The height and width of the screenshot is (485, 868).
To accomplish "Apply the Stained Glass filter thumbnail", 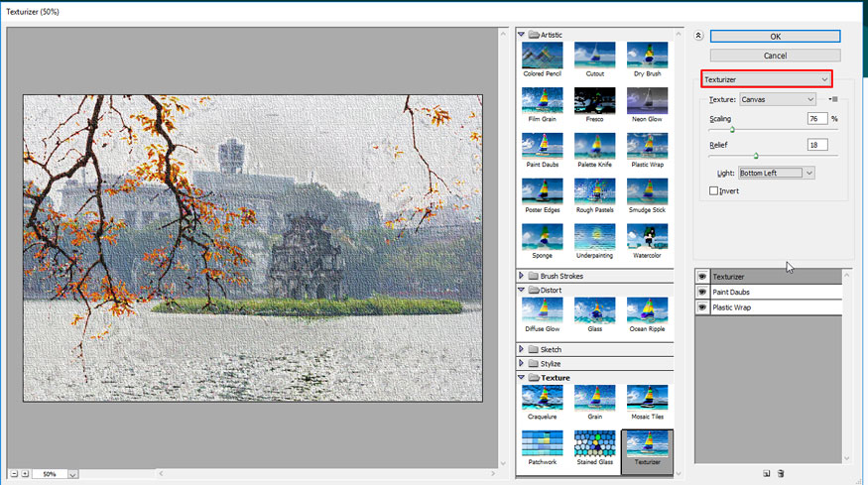I will pos(594,443).
